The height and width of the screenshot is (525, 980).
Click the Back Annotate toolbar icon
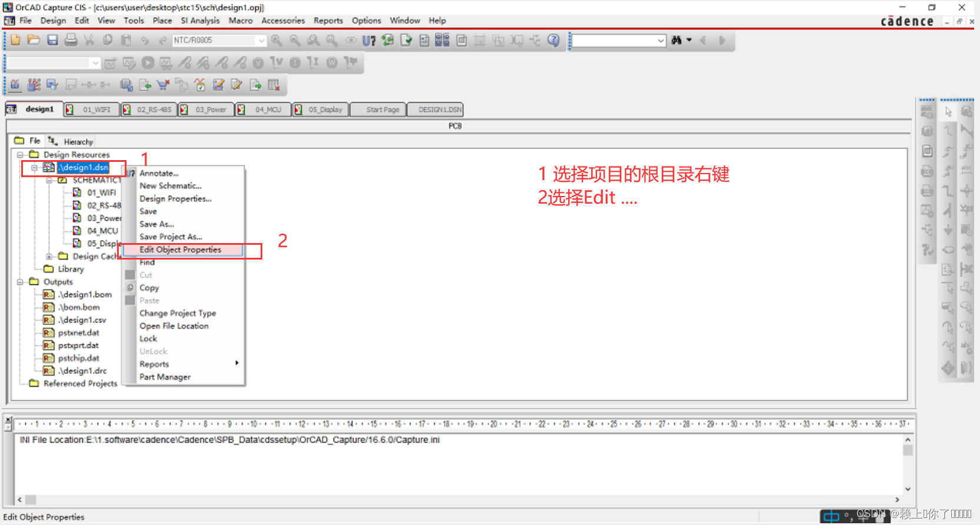[x=387, y=40]
